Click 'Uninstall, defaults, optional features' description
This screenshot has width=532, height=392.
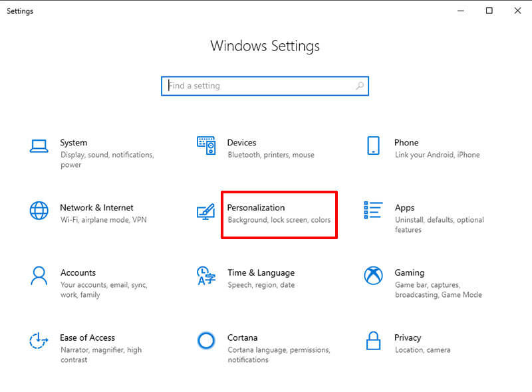click(440, 225)
